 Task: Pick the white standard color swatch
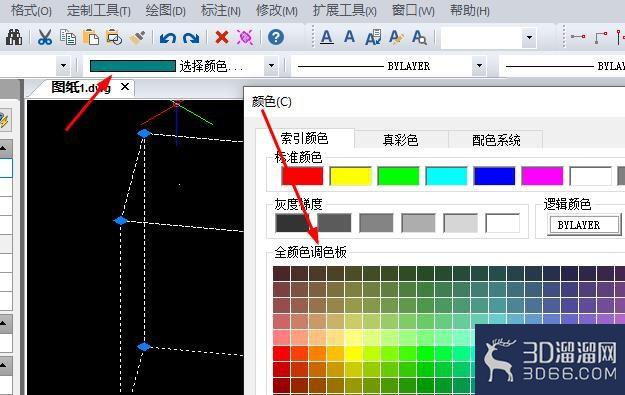(x=590, y=176)
